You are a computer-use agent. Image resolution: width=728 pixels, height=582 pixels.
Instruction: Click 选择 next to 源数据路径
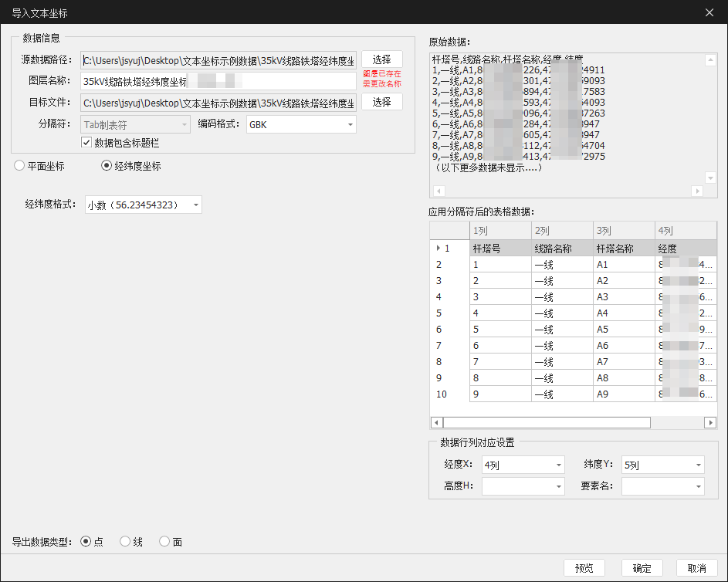381,59
